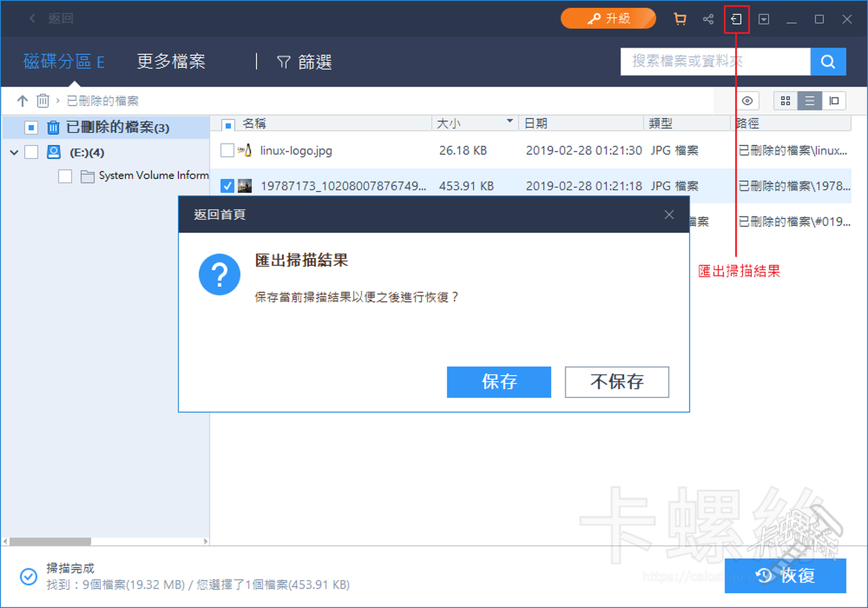Viewport: 868px width, 608px height.
Task: Open the title bar dropdown menu icon
Action: [764, 19]
